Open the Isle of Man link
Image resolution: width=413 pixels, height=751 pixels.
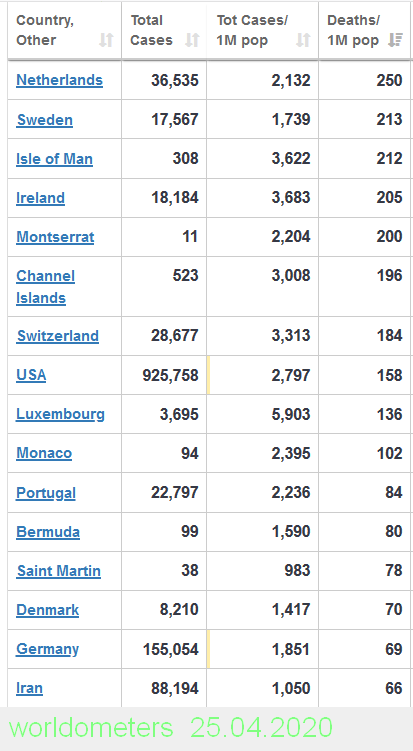55,159
